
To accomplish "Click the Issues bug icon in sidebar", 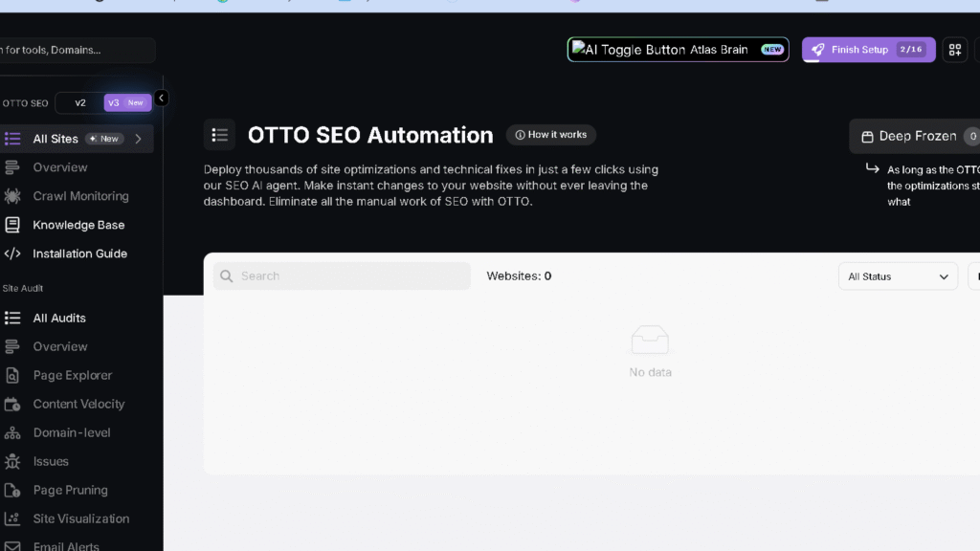I will tap(13, 461).
